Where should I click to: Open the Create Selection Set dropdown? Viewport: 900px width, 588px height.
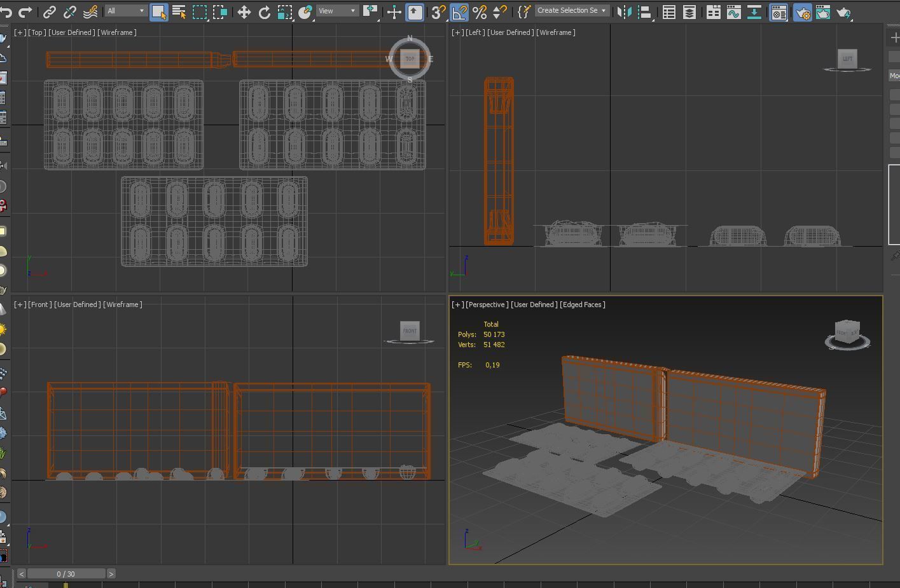pos(571,11)
